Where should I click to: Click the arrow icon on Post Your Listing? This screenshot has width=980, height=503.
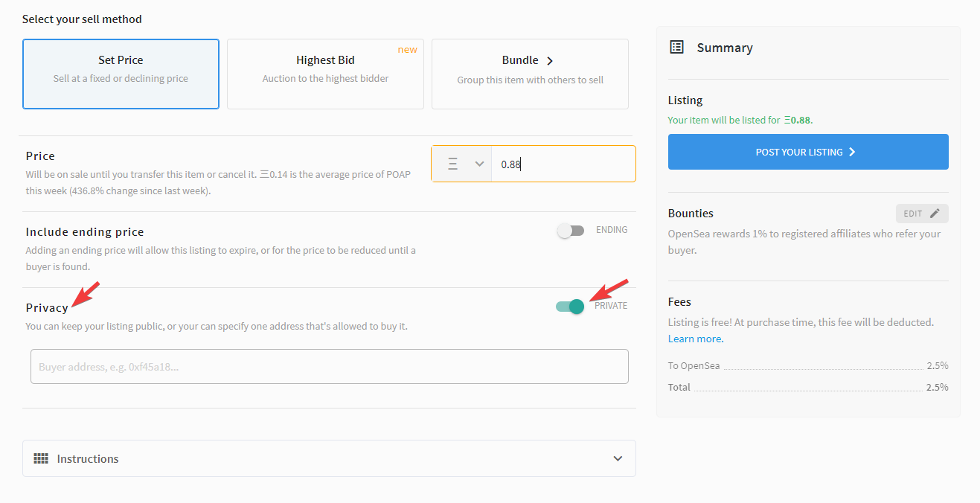pos(852,152)
